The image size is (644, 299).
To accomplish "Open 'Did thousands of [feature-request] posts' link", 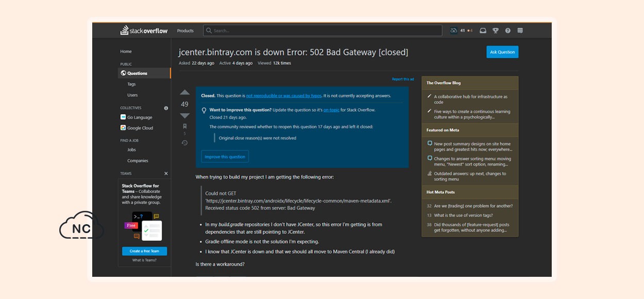I will pos(471,227).
